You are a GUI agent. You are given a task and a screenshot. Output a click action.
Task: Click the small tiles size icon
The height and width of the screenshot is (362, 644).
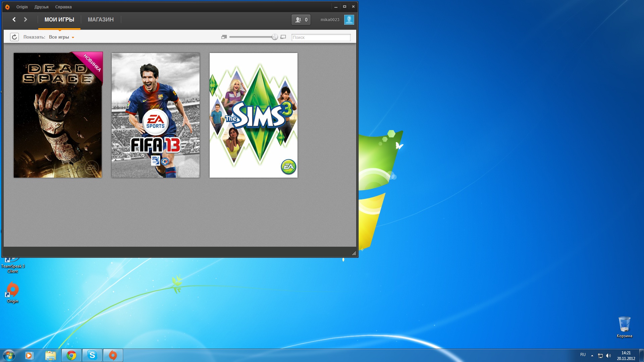coord(224,37)
